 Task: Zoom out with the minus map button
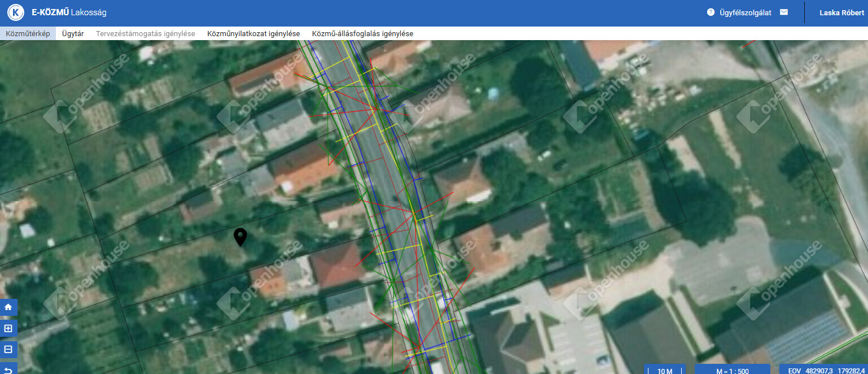tap(8, 349)
